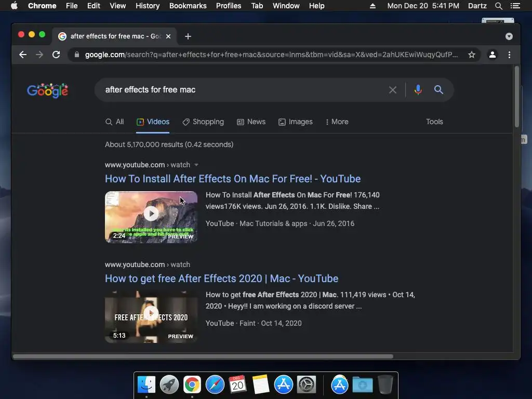Viewport: 532px width, 399px height.
Task: Open the Tab menu
Action: pyautogui.click(x=257, y=6)
